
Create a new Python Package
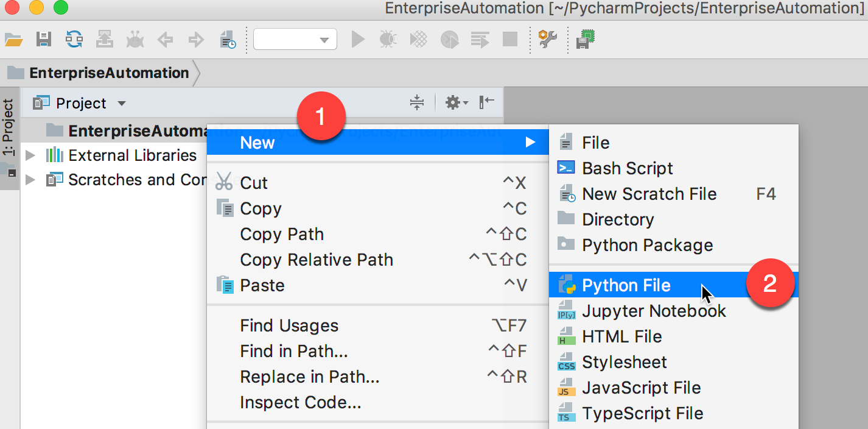673,245
